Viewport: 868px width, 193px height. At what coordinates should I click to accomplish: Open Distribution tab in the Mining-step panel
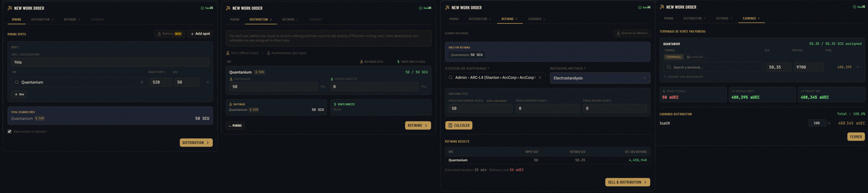click(42, 19)
